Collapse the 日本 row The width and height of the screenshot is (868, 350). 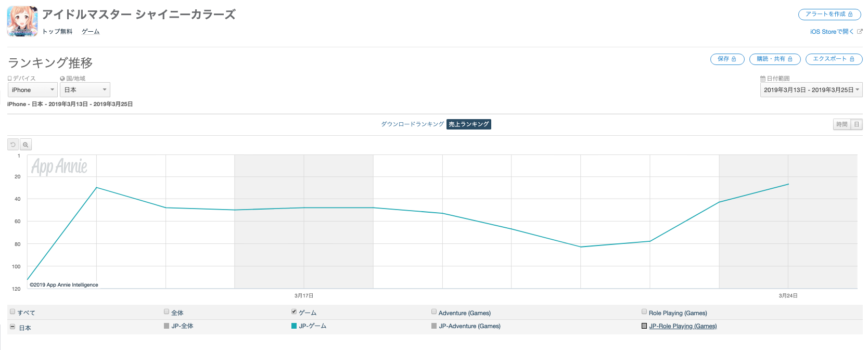(12, 327)
